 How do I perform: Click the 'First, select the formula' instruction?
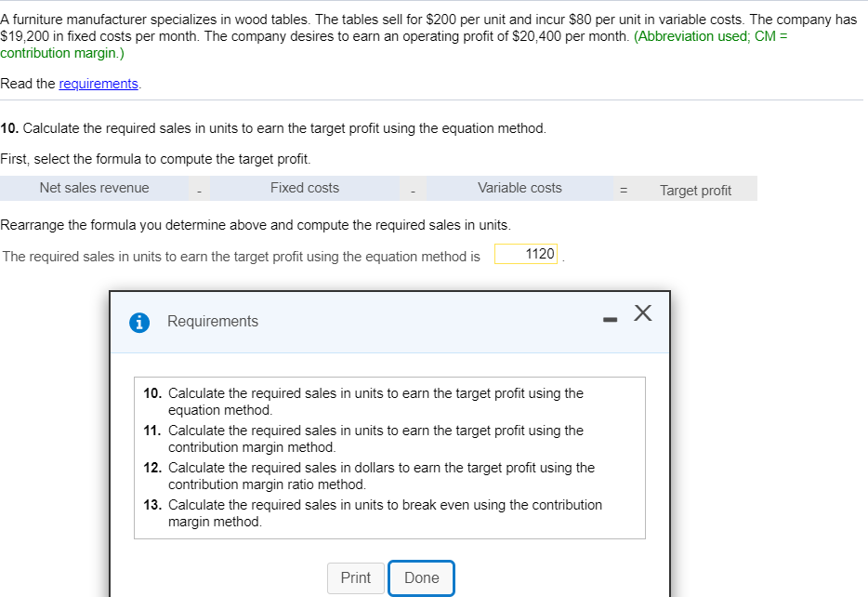(155, 160)
